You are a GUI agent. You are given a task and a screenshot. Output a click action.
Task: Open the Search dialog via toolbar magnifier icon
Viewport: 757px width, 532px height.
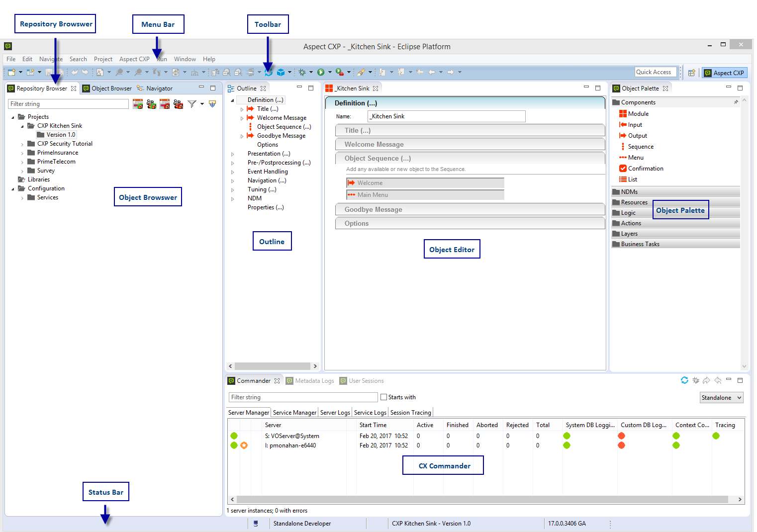(119, 72)
